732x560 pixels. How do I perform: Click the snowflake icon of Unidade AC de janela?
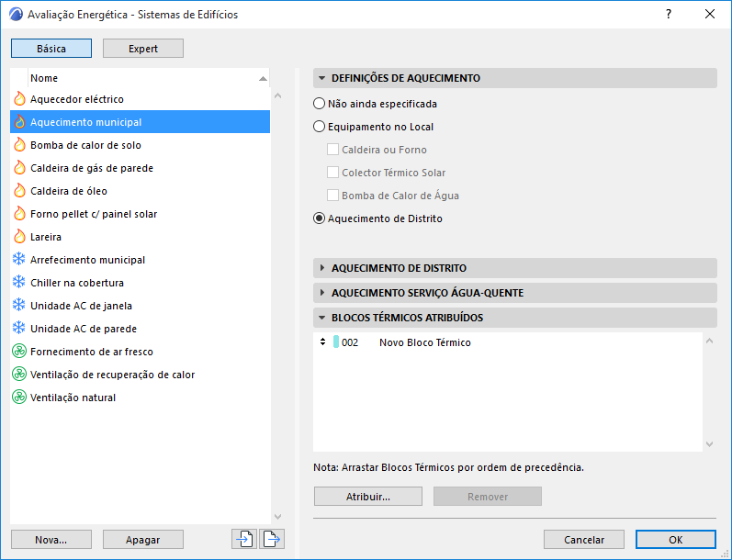[18, 305]
